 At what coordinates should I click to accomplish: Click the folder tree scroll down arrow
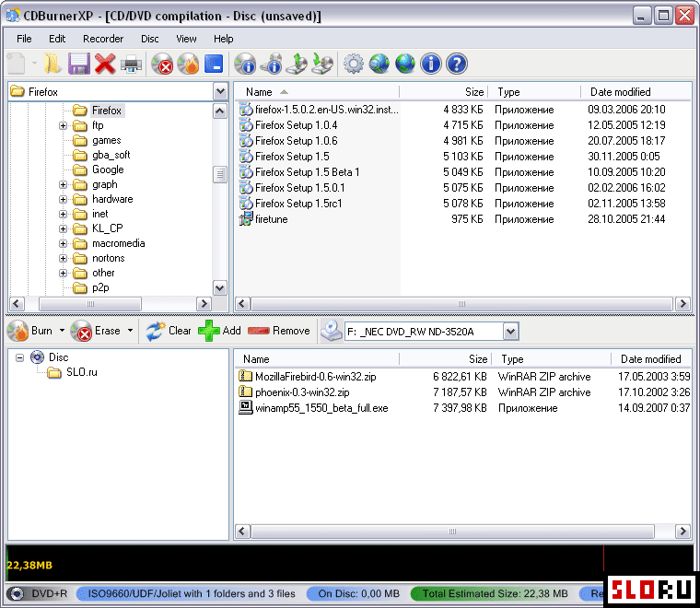pos(219,288)
